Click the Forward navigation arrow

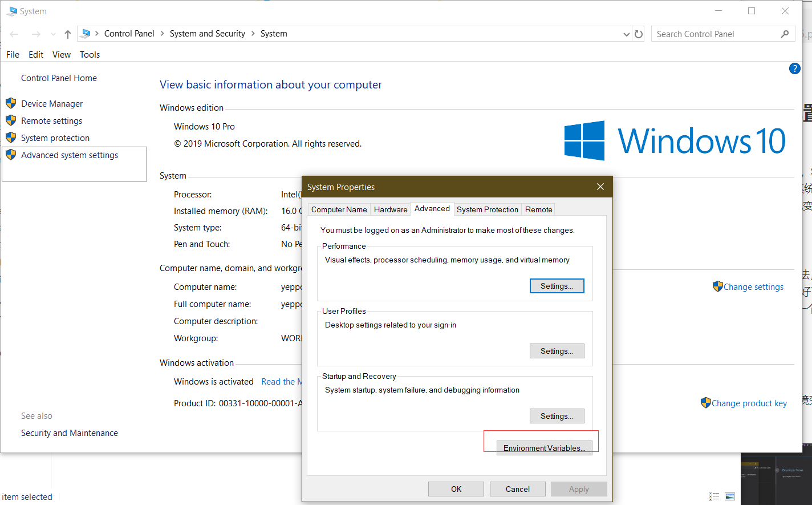coord(36,34)
